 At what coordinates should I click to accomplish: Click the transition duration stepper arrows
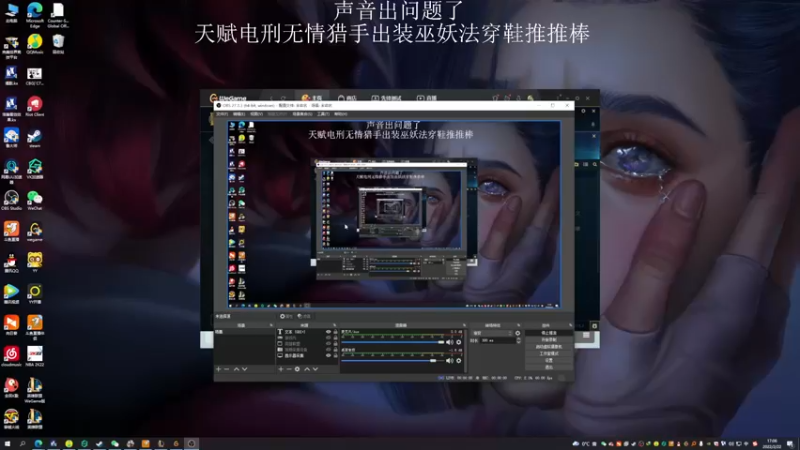(519, 340)
